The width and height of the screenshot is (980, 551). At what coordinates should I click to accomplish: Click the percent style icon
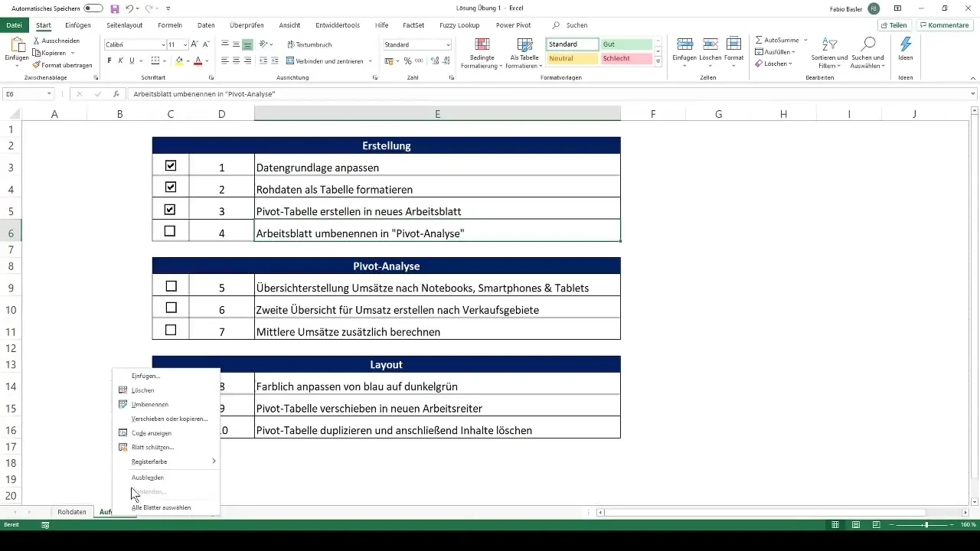tap(407, 60)
